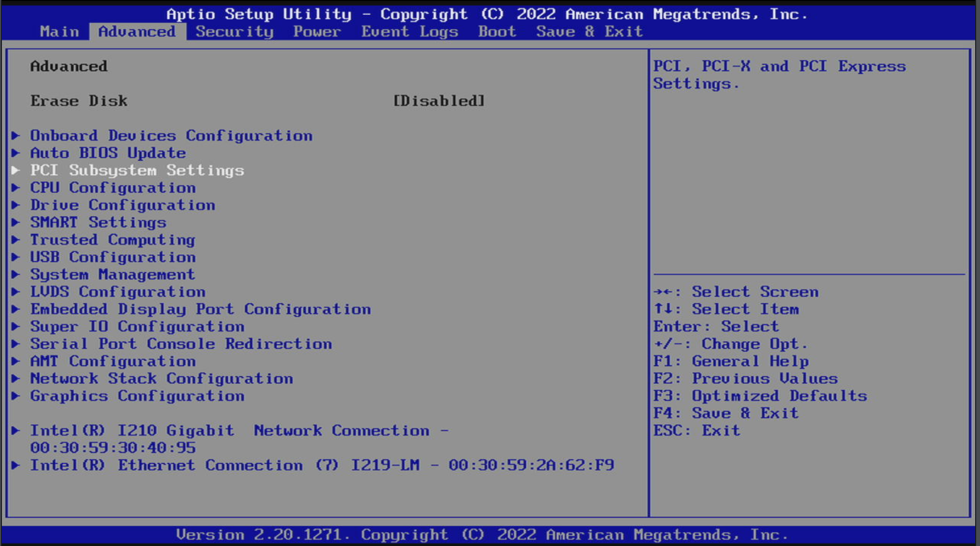Click the 'Advanced' page heading text
The height and width of the screenshot is (546, 980).
pyautogui.click(x=69, y=66)
